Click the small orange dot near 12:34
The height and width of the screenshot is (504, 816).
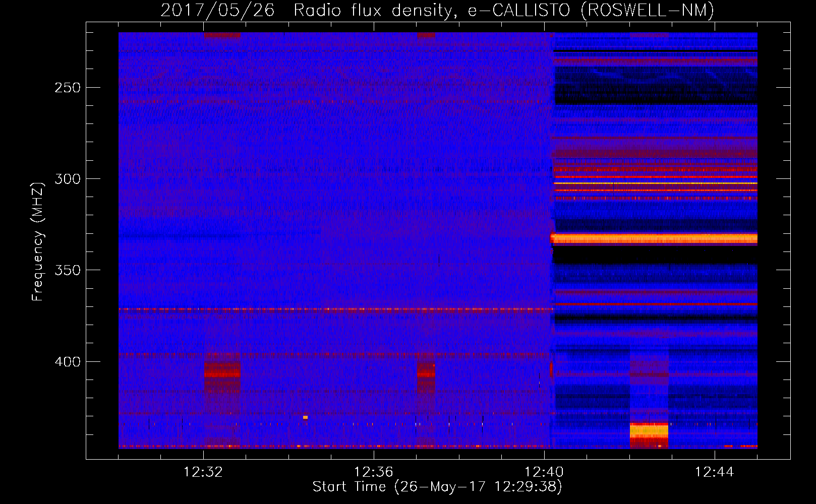305,417
